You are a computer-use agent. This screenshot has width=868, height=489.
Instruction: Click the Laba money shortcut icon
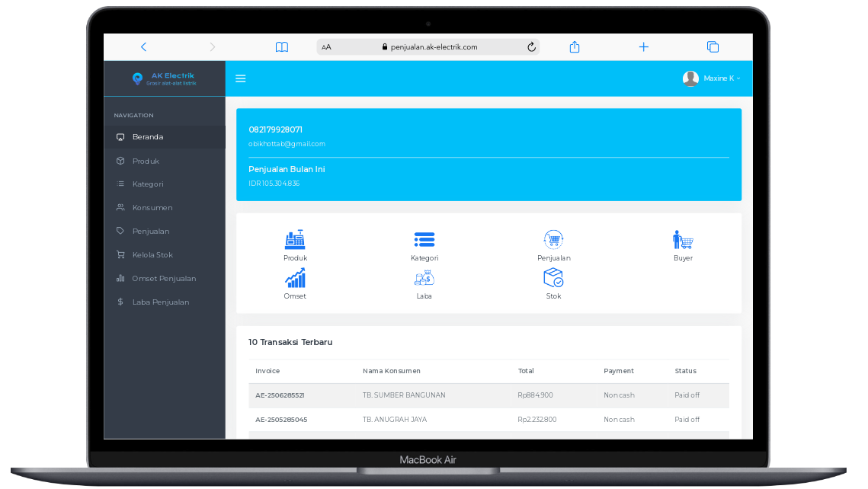424,278
